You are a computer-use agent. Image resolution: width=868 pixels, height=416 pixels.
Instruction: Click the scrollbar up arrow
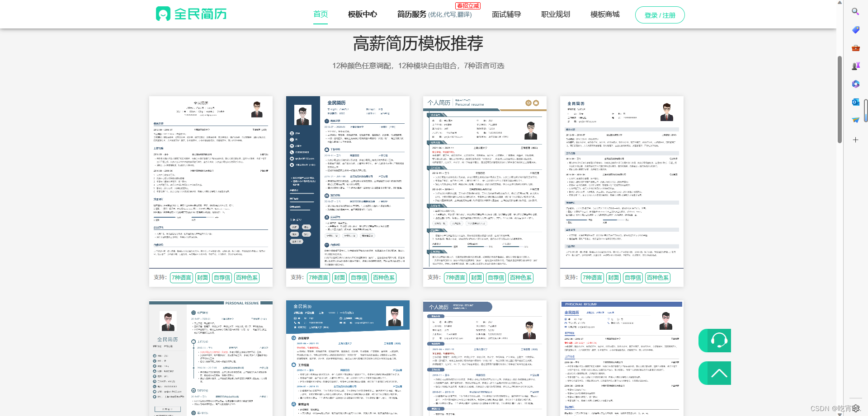pos(840,2)
